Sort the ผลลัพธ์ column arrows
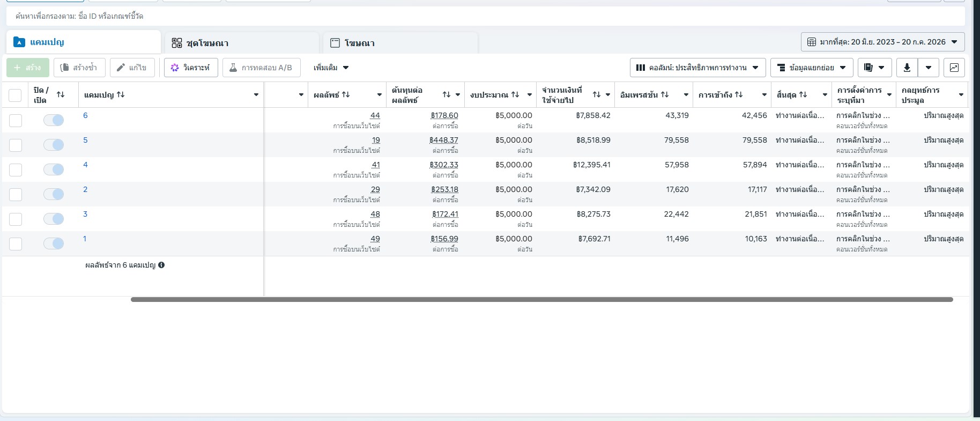980x421 pixels. coord(346,94)
